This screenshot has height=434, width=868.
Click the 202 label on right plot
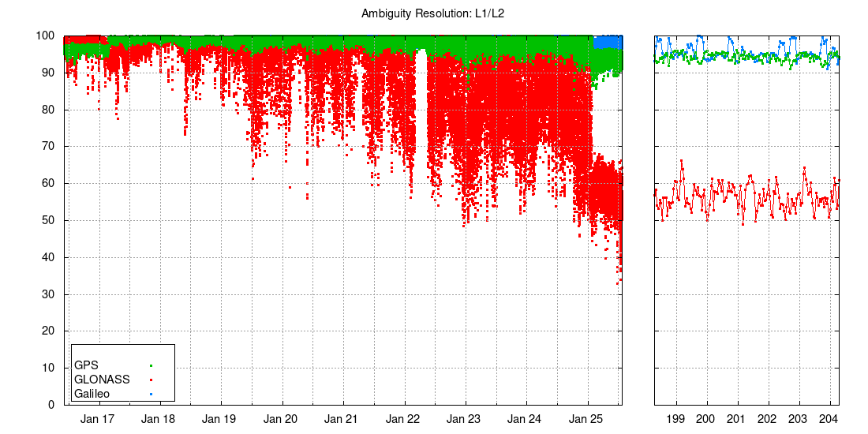point(767,418)
